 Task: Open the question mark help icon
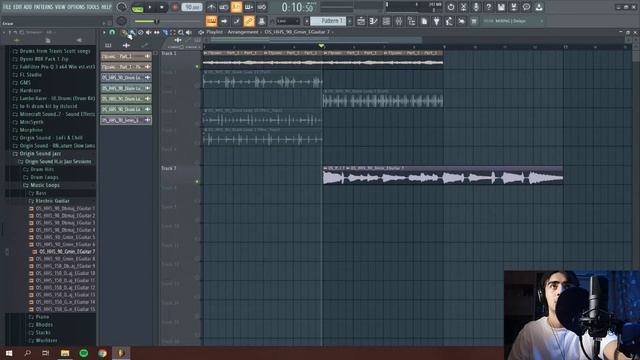pyautogui.click(x=489, y=7)
